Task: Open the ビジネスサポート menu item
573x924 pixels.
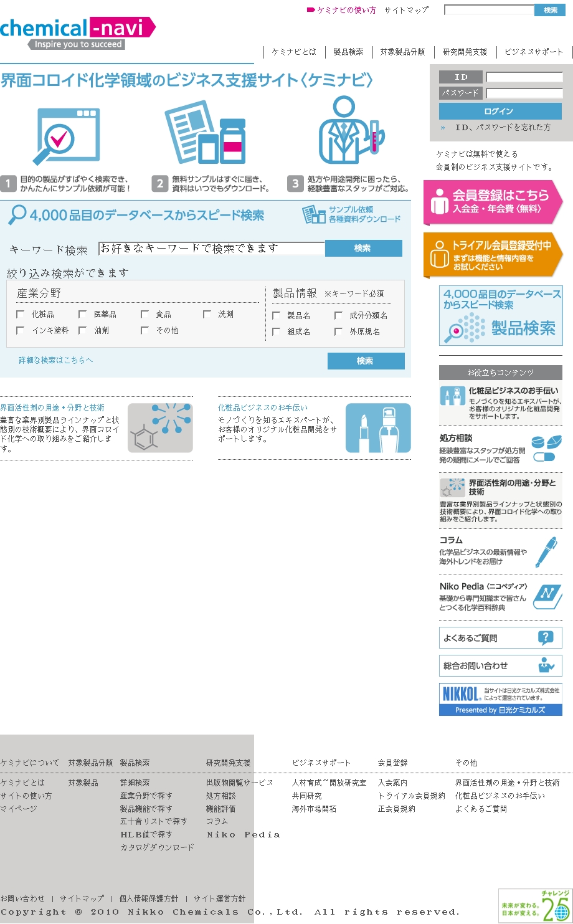Action: click(534, 52)
